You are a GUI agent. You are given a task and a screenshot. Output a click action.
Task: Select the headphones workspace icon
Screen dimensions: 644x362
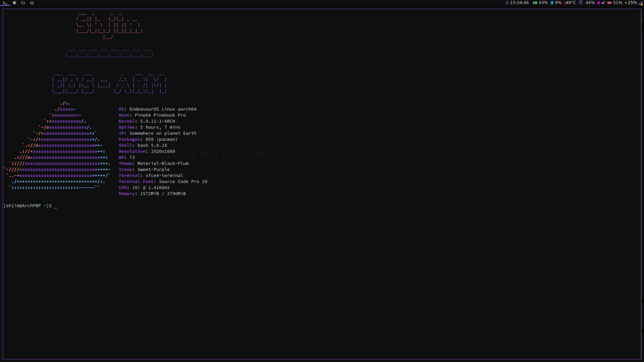tap(32, 3)
